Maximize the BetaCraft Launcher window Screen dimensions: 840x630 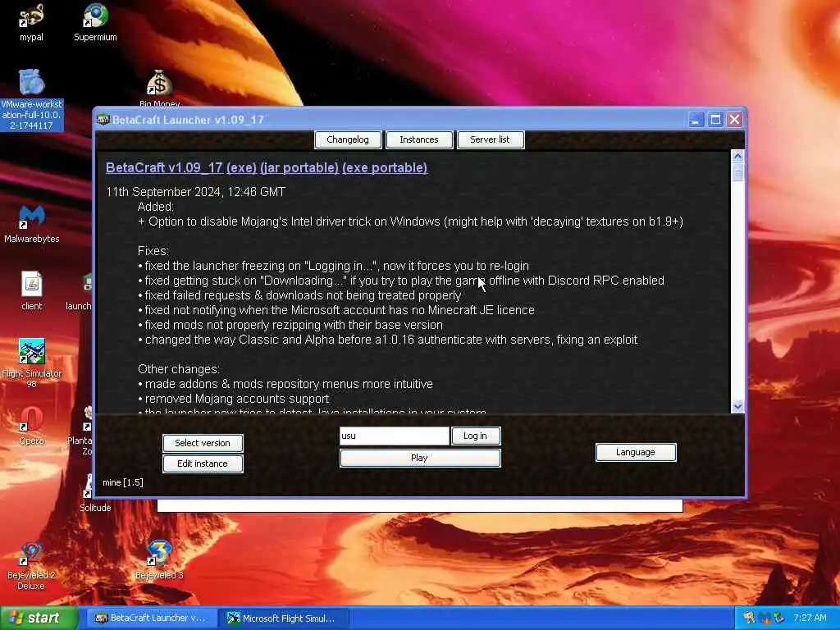(x=715, y=120)
